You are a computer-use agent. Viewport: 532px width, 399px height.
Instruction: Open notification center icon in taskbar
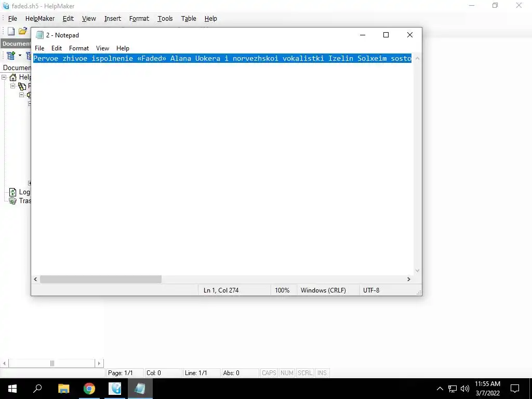tap(515, 389)
